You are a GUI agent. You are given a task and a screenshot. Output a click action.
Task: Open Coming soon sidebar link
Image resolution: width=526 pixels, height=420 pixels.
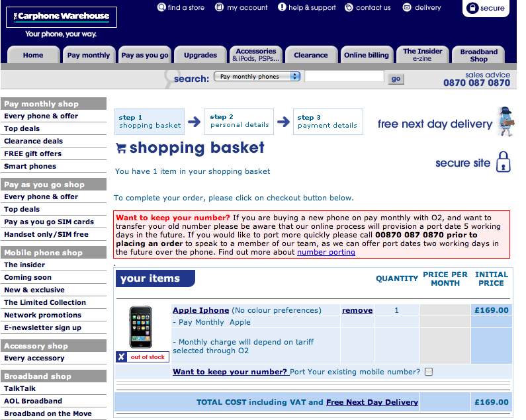(28, 277)
